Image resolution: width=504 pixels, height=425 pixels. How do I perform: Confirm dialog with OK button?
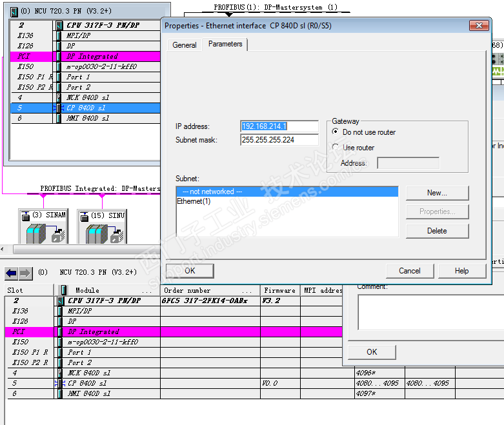pos(190,271)
